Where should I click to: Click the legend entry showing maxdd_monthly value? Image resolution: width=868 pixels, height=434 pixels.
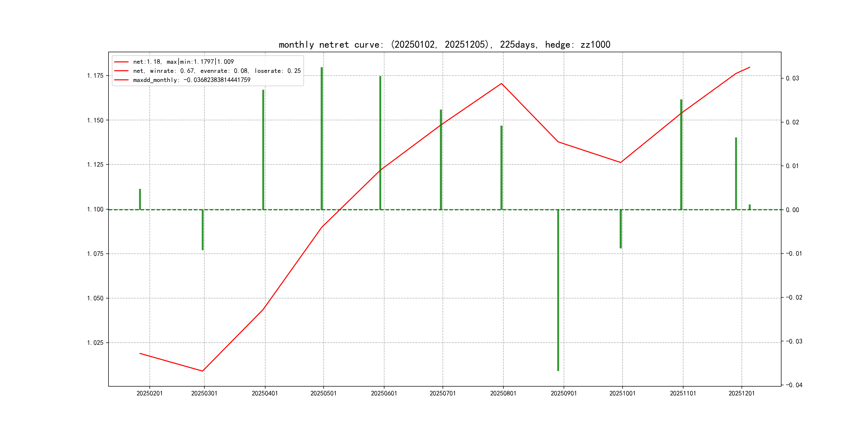(191, 80)
